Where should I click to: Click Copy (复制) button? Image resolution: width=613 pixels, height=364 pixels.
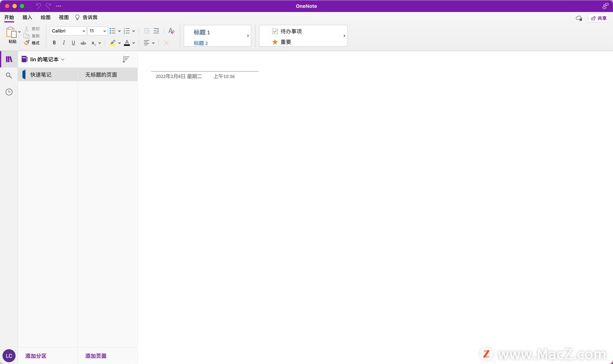pos(32,36)
